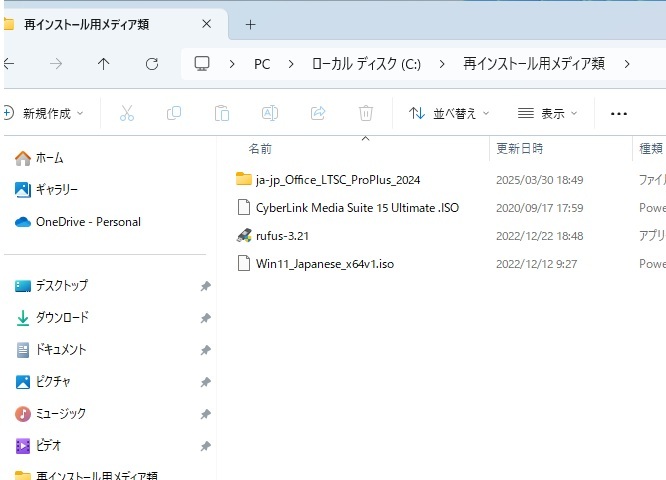666x480 pixels.
Task: Click the pin icon beside ビデオ
Action: click(206, 446)
